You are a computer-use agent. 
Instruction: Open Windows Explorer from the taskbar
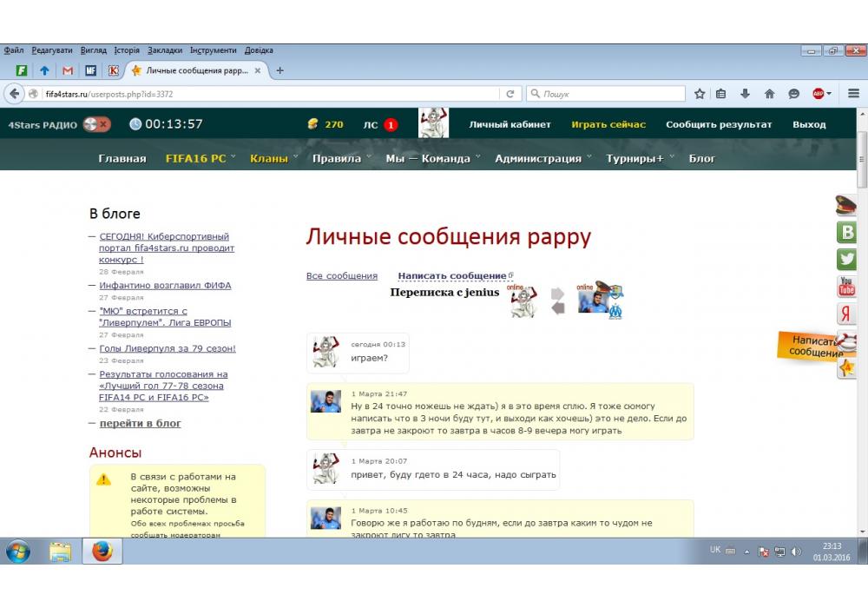[60, 552]
